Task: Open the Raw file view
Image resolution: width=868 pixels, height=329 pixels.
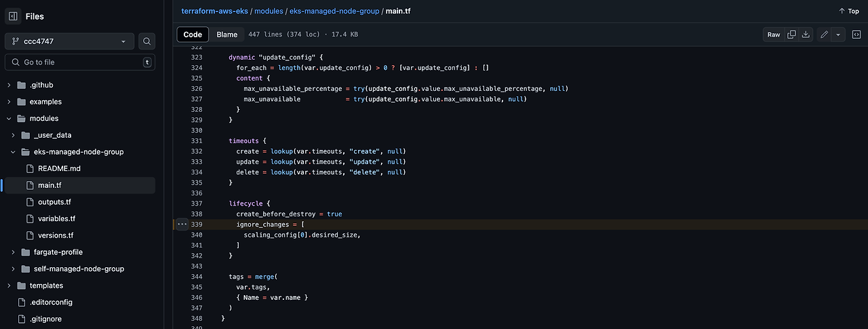Action: (774, 35)
